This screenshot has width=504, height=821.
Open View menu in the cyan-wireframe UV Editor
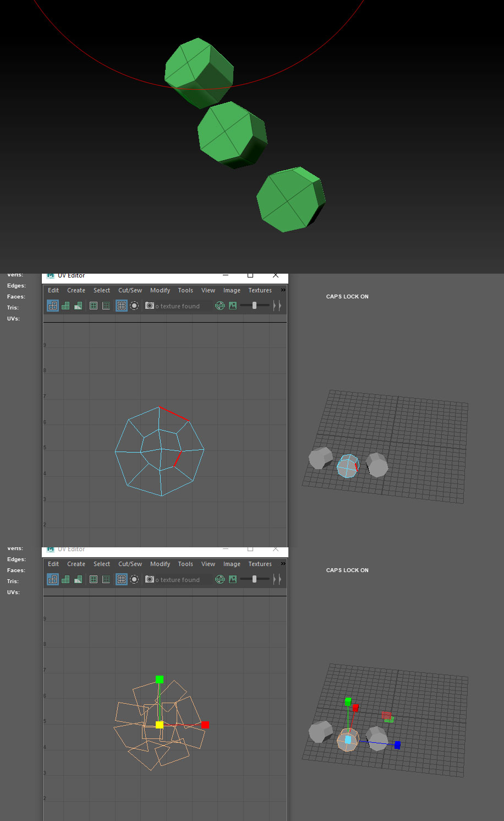pos(208,290)
